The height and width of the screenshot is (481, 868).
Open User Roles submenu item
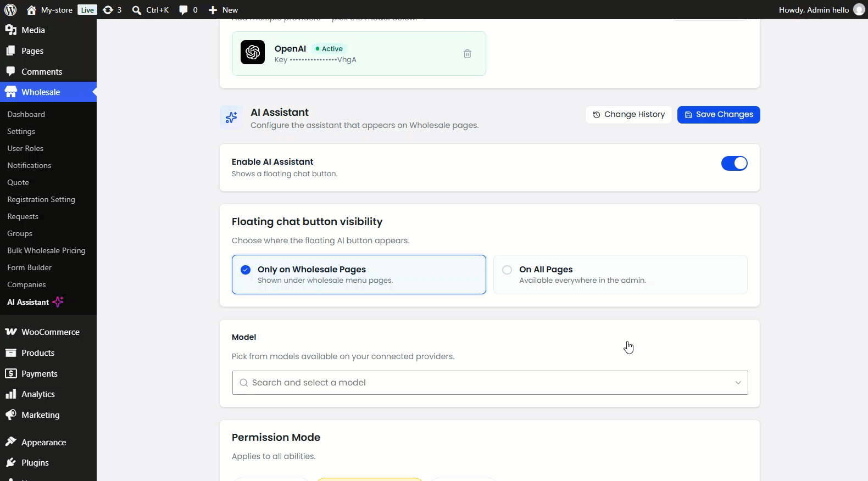point(25,148)
